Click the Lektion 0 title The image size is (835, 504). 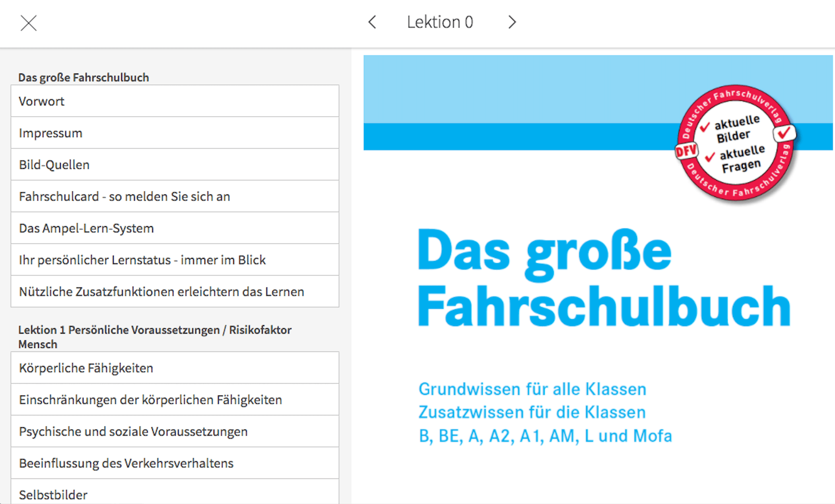coord(440,22)
